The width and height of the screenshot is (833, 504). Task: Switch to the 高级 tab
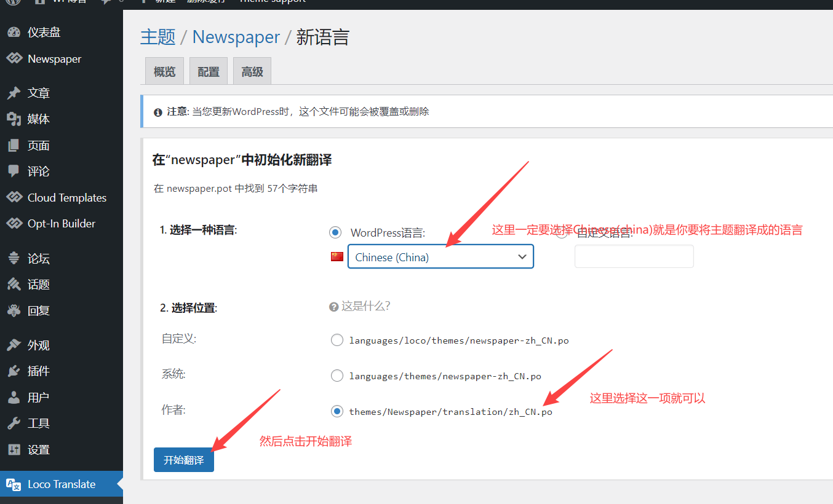point(252,71)
